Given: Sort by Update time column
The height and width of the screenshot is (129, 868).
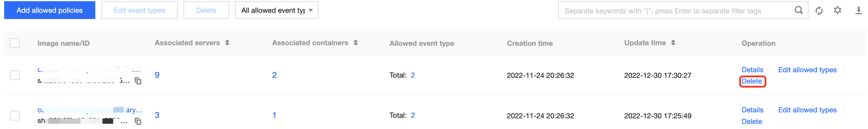Looking at the screenshot, I should click(673, 43).
